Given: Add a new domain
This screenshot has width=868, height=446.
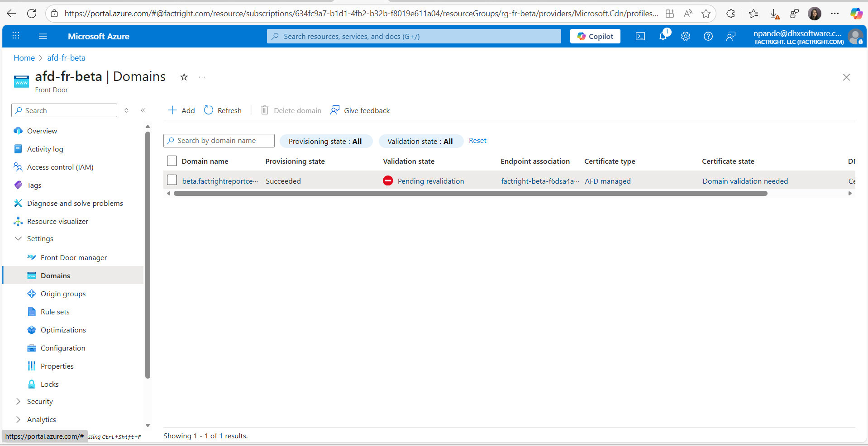Looking at the screenshot, I should [181, 110].
